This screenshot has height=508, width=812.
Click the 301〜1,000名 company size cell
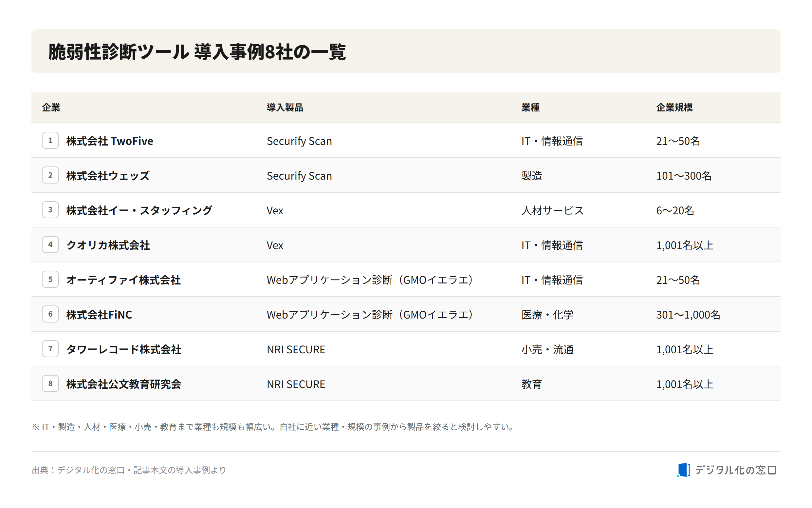pyautogui.click(x=688, y=315)
